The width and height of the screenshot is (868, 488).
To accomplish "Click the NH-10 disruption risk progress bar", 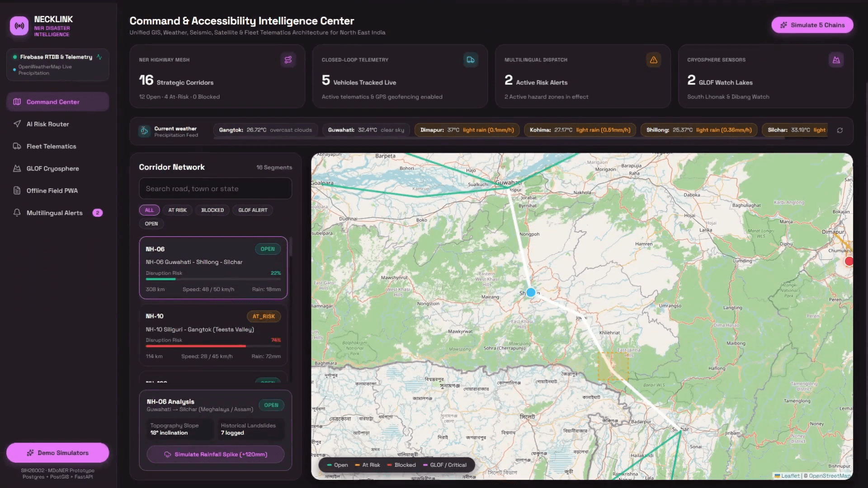I will 213,346.
